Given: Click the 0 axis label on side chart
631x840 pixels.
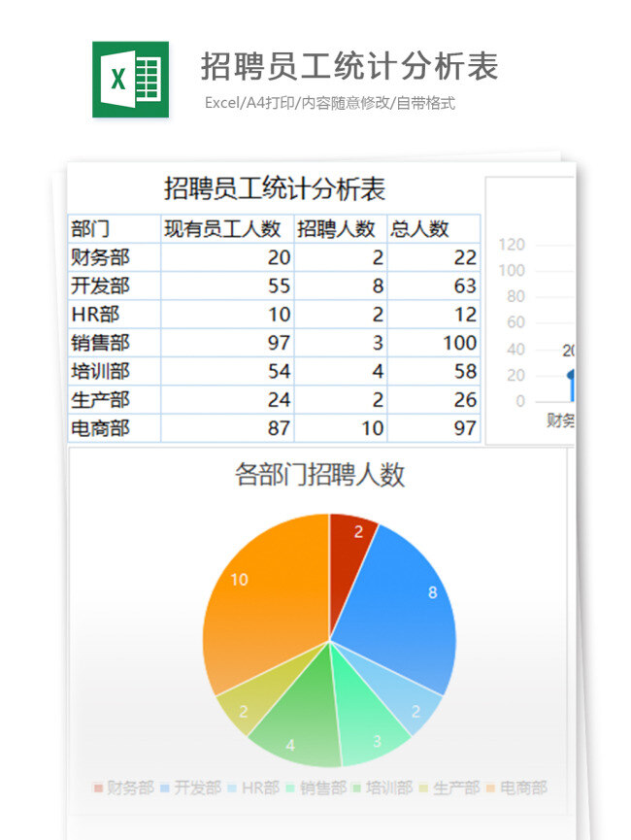Looking at the screenshot, I should [x=520, y=401].
